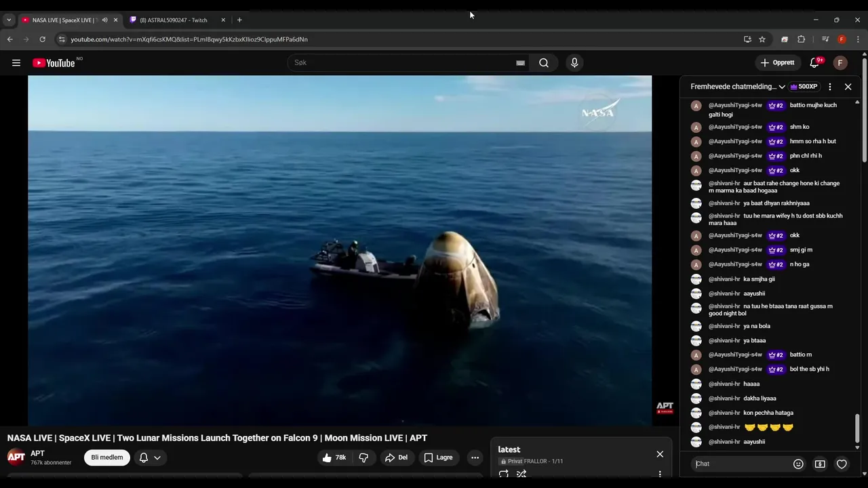Click the search magnifier button
Viewport: 868px width, 488px height.
point(544,63)
